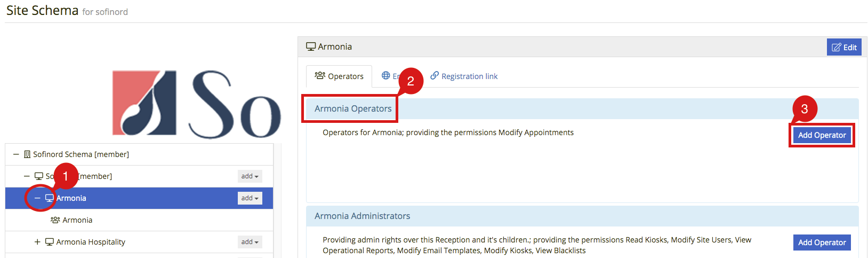Screen dimensions: 868x258
Task: Click the building icon beside Sofinord Schema
Action: (27, 154)
